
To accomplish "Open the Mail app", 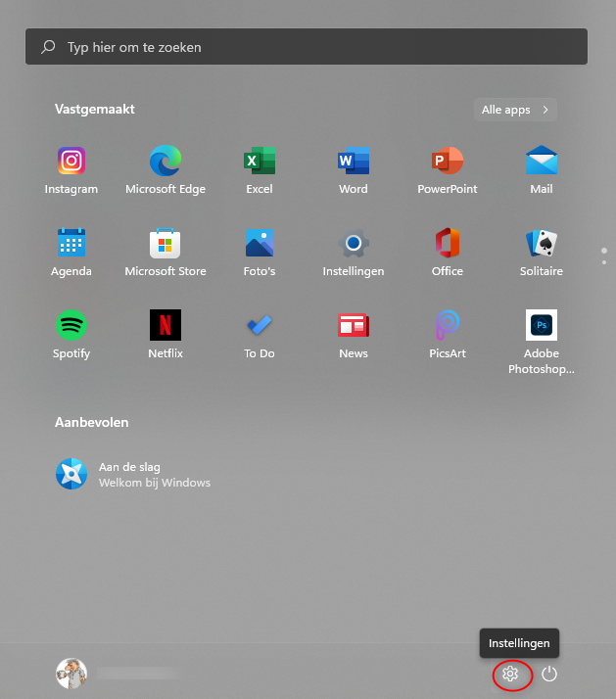I will point(542,169).
